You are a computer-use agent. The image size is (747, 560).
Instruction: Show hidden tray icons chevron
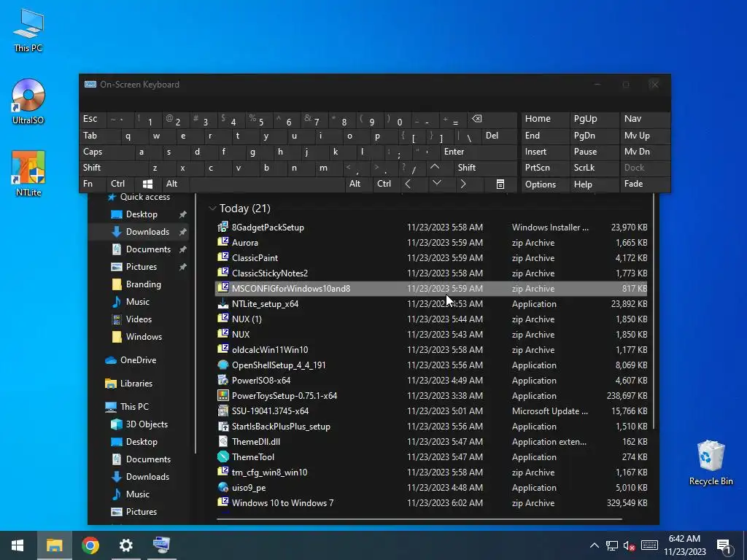click(x=594, y=545)
